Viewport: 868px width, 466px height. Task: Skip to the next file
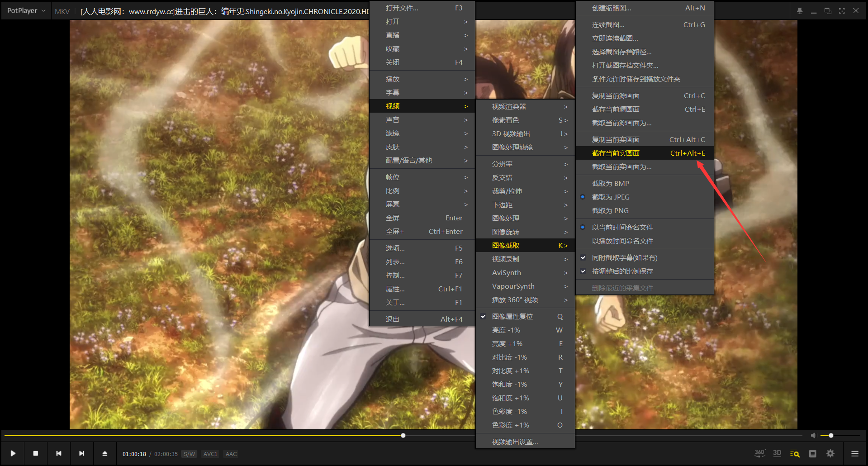tap(81, 453)
